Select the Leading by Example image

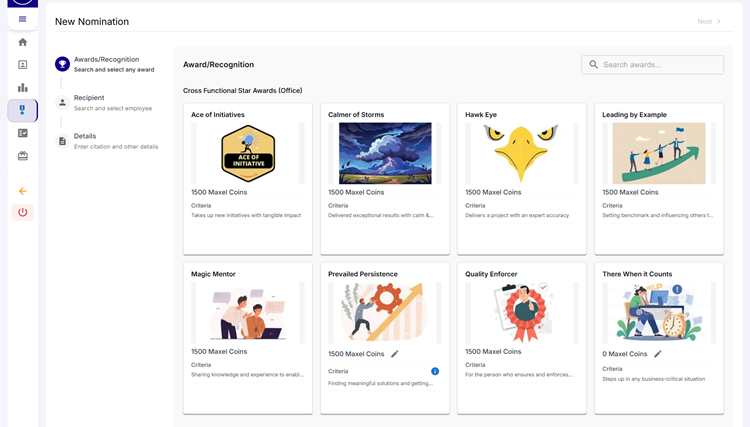(659, 153)
